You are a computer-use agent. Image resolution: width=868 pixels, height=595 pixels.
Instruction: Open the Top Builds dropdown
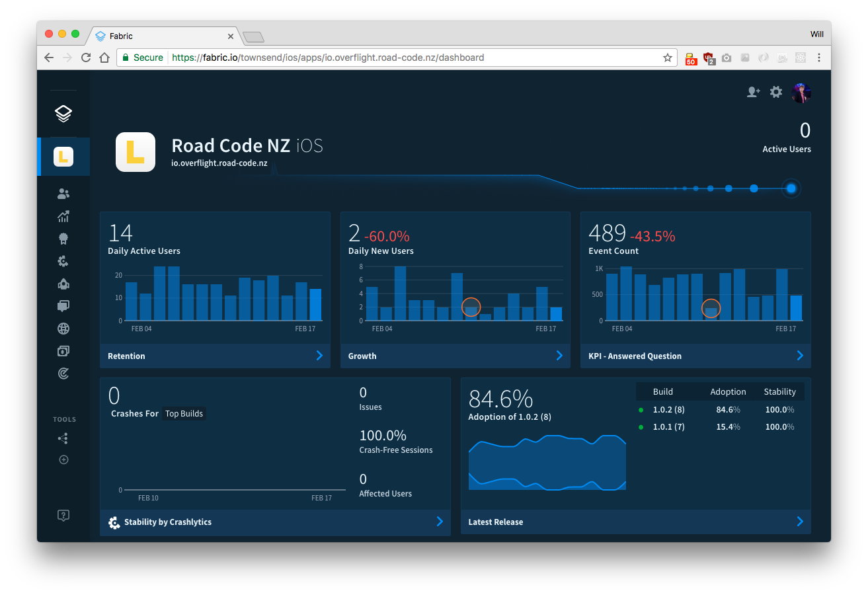(x=184, y=414)
